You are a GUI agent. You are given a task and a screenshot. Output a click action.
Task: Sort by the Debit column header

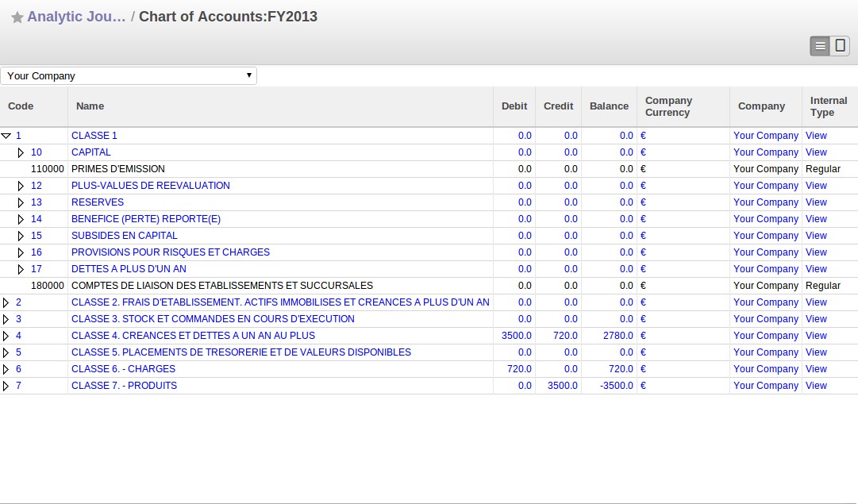514,106
